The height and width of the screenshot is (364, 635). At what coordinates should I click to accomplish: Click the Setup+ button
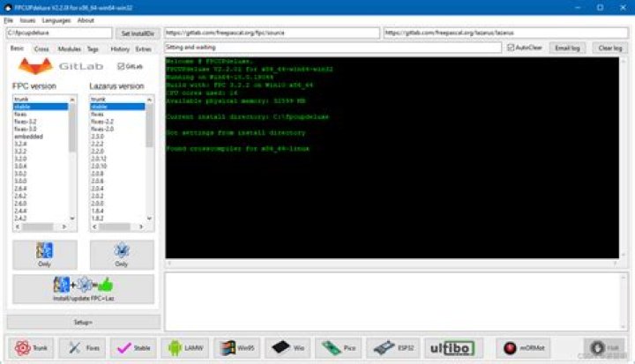coord(83,323)
